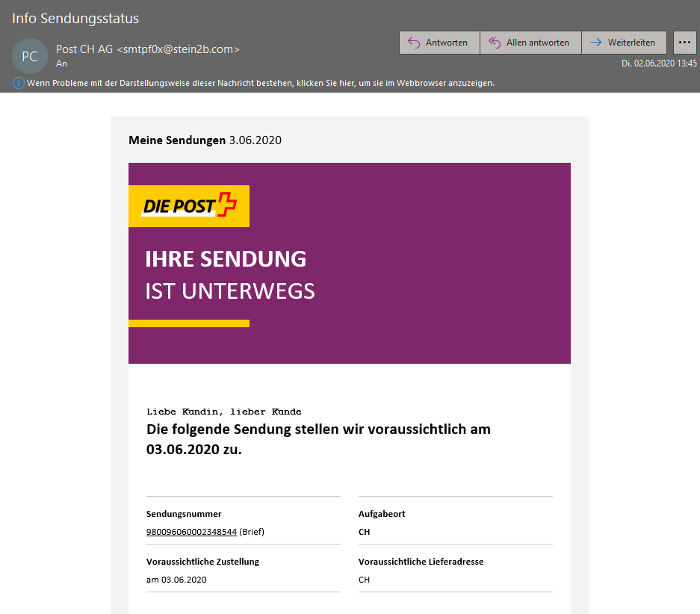Click the date Di. 02.06.2020 13:45

pyautogui.click(x=659, y=63)
